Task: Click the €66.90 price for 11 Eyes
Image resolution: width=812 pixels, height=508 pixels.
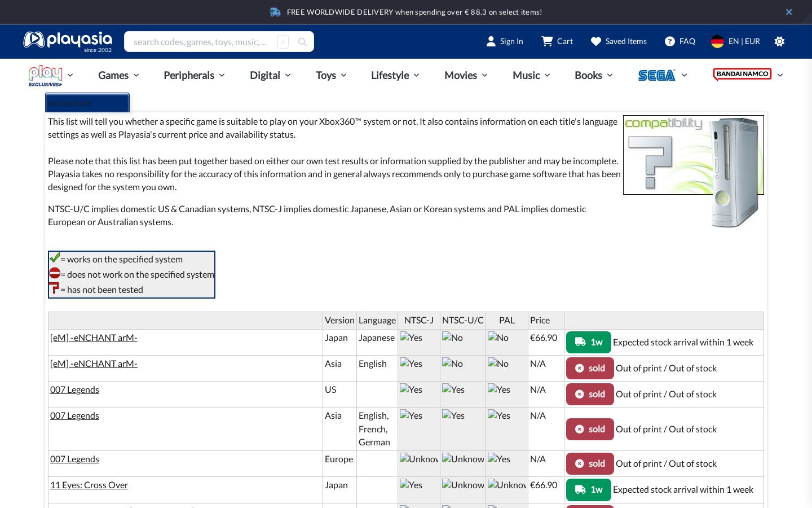Action: point(544,485)
